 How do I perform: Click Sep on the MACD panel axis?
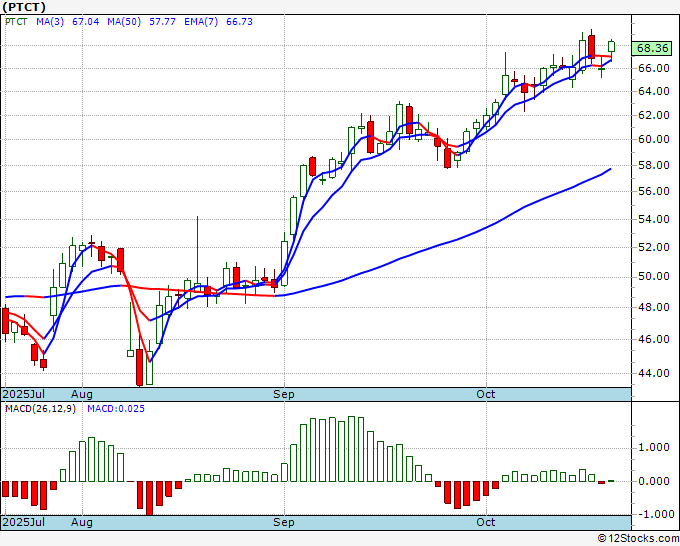point(284,522)
